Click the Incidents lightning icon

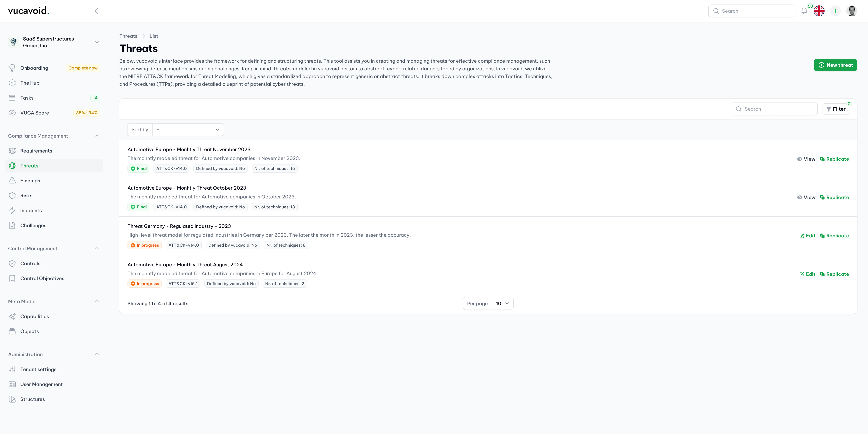[x=12, y=210]
